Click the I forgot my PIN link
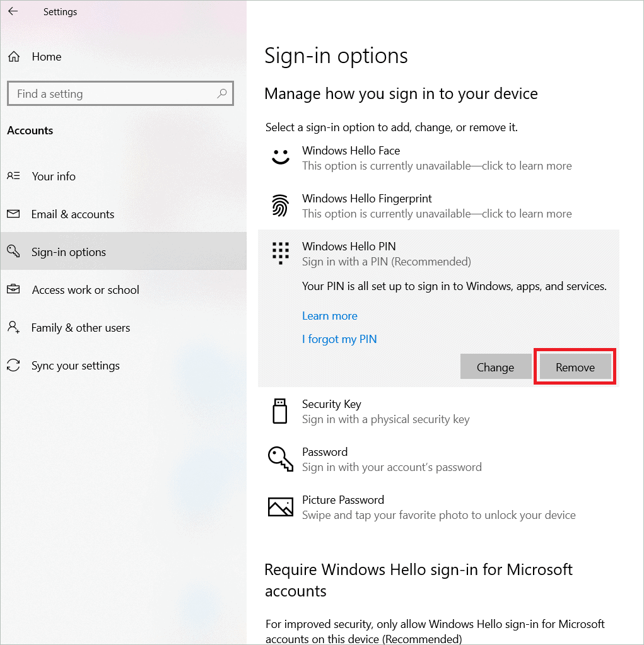 339,339
